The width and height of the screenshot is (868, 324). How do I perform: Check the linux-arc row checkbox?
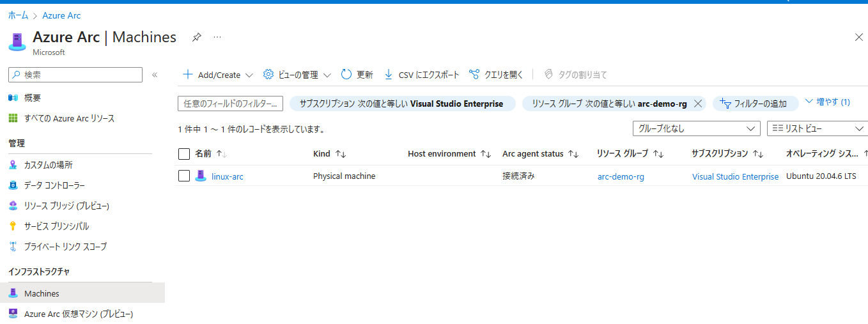click(184, 176)
